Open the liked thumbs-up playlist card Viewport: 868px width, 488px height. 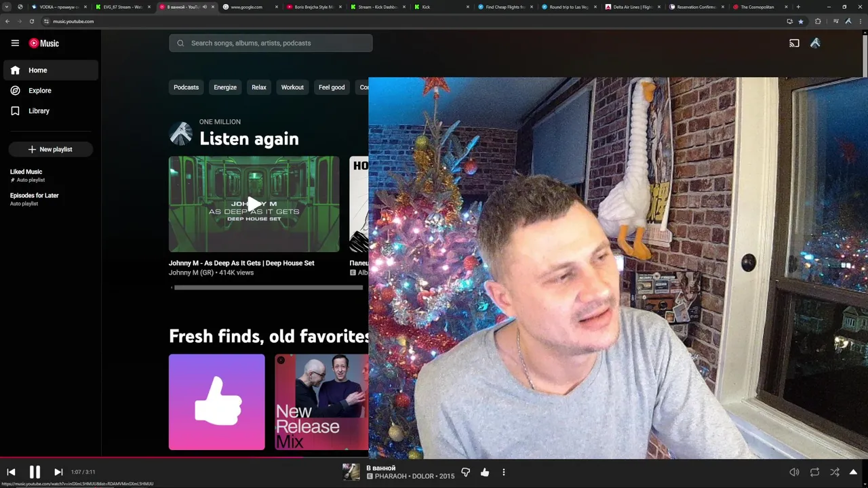(217, 402)
